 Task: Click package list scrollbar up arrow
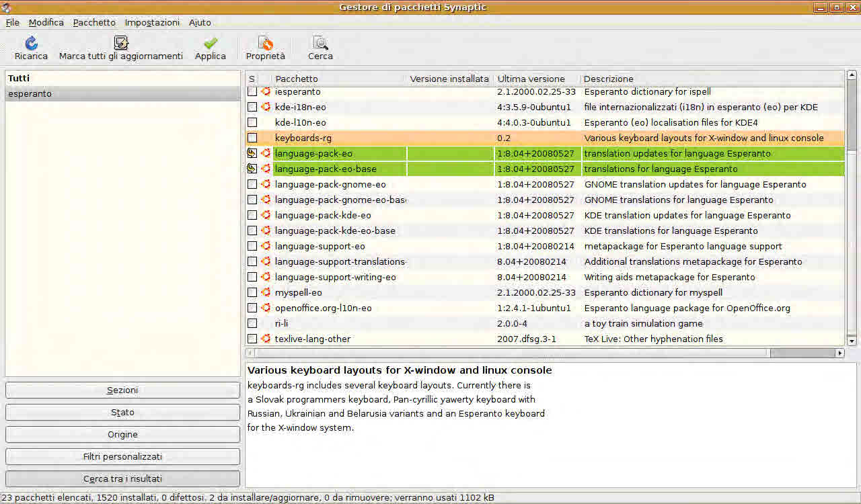point(852,75)
